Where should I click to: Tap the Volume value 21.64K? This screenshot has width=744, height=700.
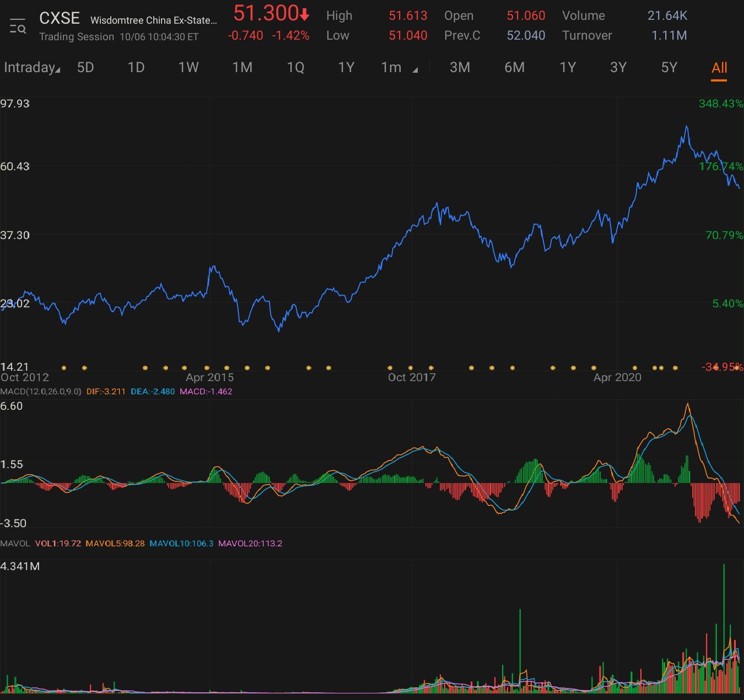coord(667,15)
